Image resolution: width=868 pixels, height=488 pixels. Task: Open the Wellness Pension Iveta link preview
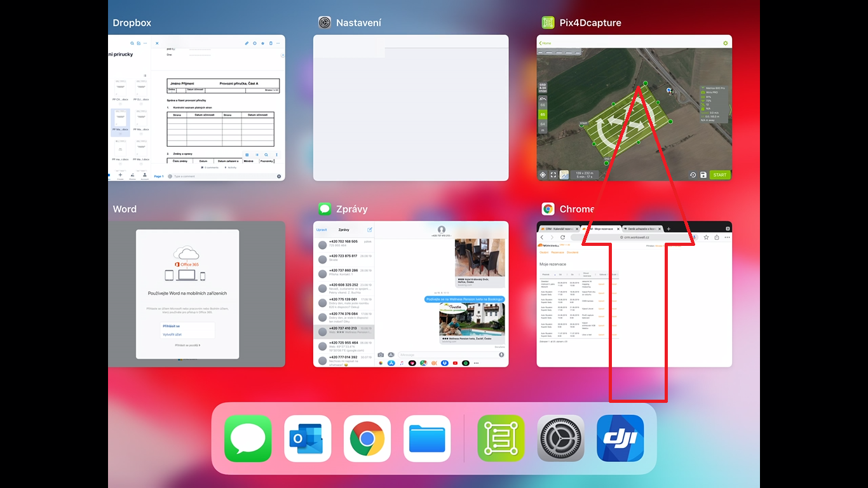(x=472, y=323)
